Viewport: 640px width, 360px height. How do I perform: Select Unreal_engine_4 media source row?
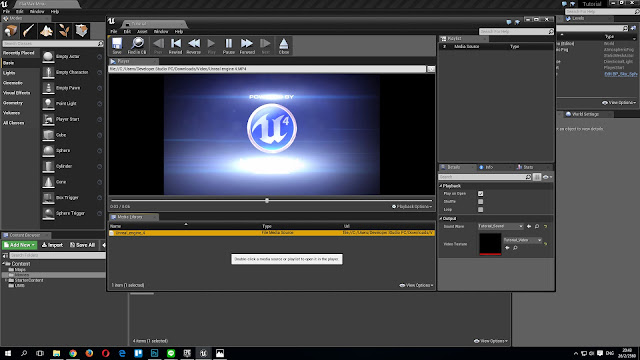tap(272, 233)
